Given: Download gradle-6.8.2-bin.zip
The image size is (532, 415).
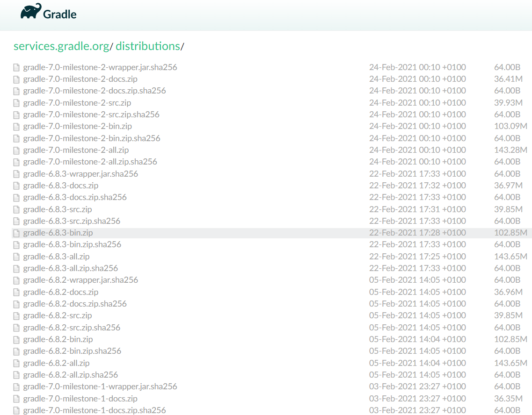Looking at the screenshot, I should pos(58,339).
